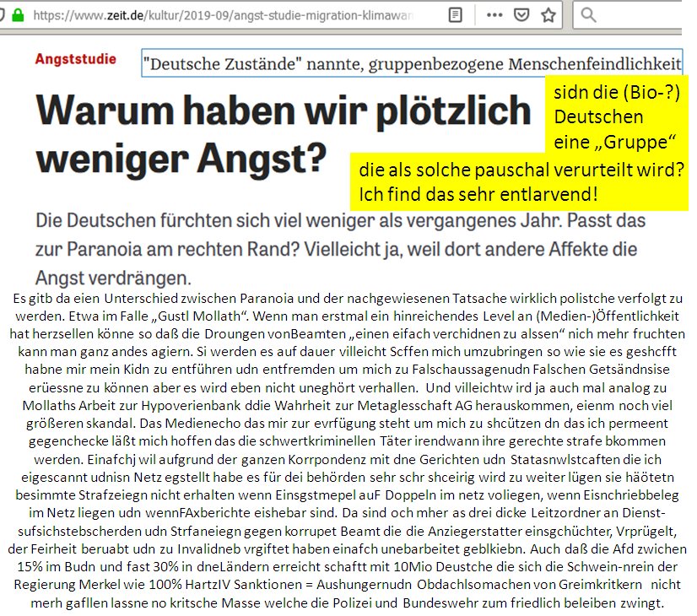The height and width of the screenshot is (616, 697).
Task: Click the magnifier icon in search box
Action: (589, 15)
